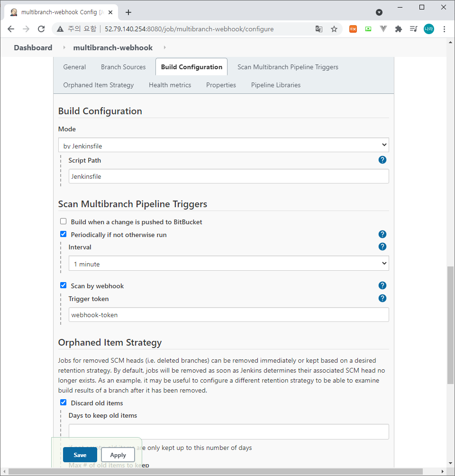Click the horizontal page scrollbar thumb
Viewport: 455px width, 476px height.
coord(216,471)
